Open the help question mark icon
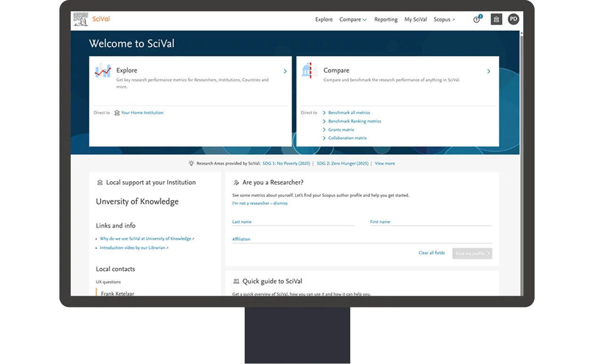Screen dimensions: 594x364 (x=477, y=20)
